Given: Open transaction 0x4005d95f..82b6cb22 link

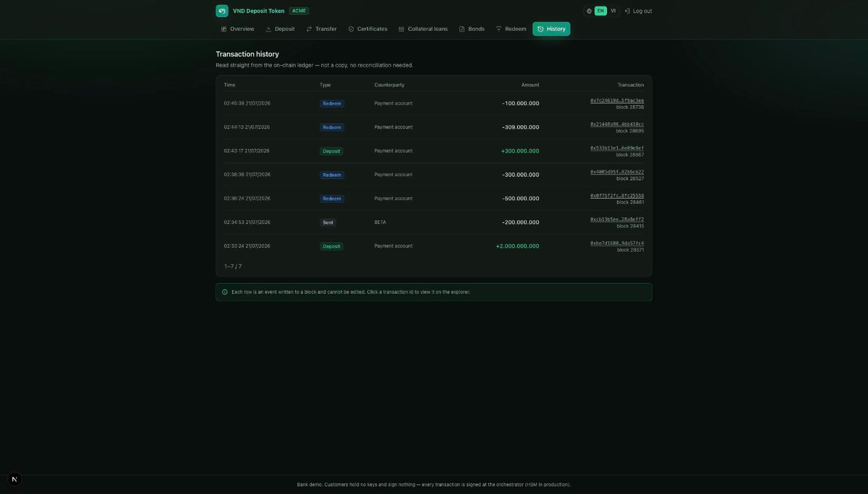Looking at the screenshot, I should 617,172.
